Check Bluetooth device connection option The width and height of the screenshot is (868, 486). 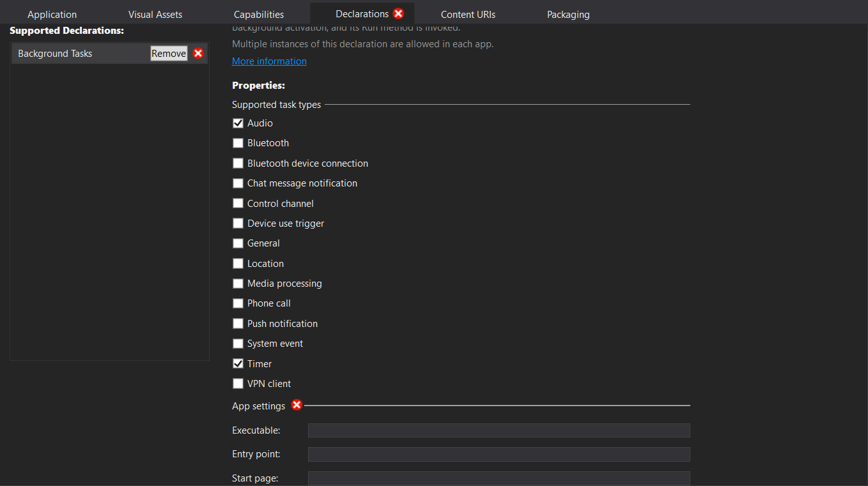pyautogui.click(x=238, y=163)
